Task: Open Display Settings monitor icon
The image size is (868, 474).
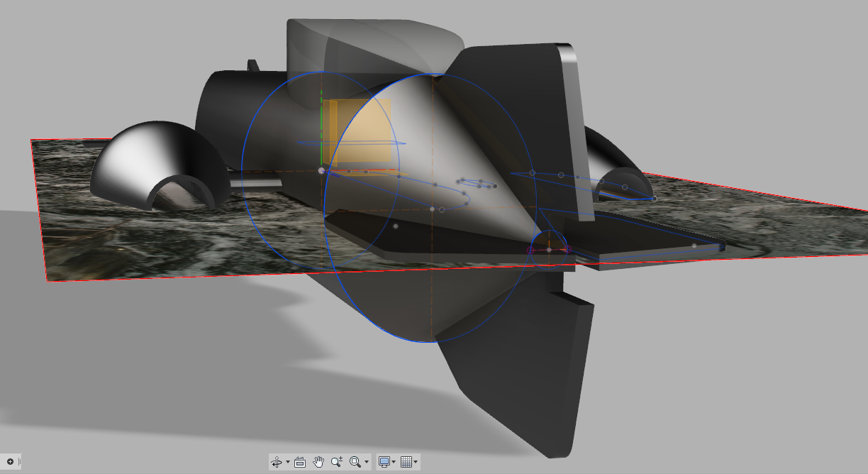Action: coord(384,462)
